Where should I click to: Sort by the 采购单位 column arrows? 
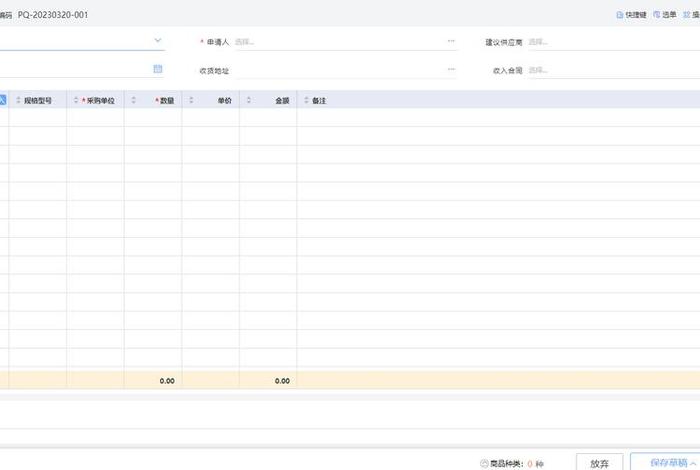[x=76, y=101]
